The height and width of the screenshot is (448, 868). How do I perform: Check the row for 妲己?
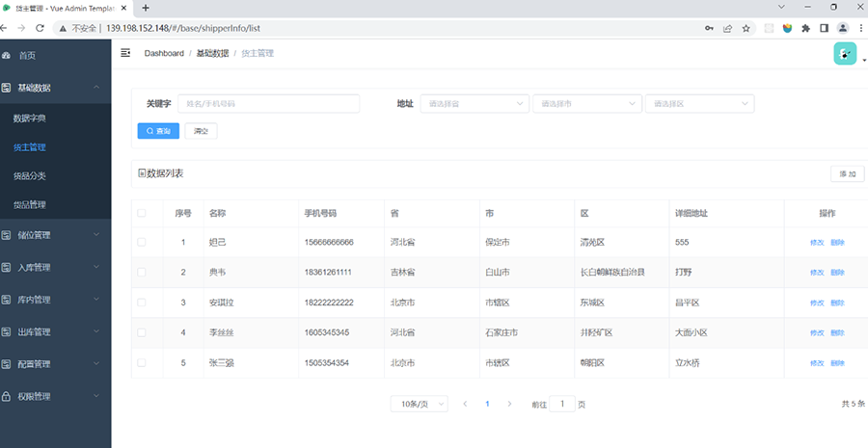141,242
